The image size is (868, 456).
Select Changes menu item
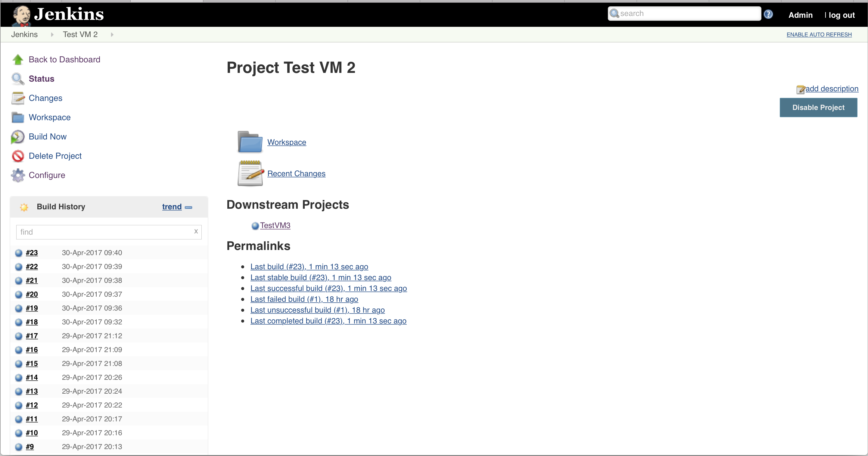(45, 98)
